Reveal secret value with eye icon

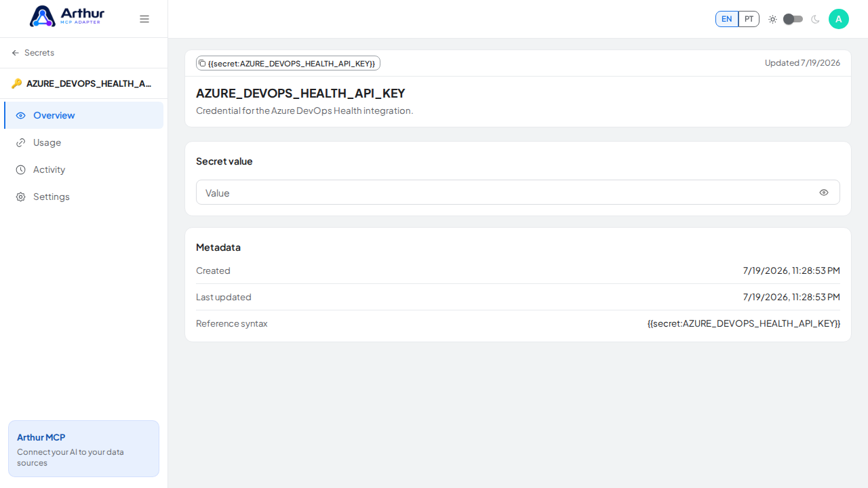tap(824, 192)
